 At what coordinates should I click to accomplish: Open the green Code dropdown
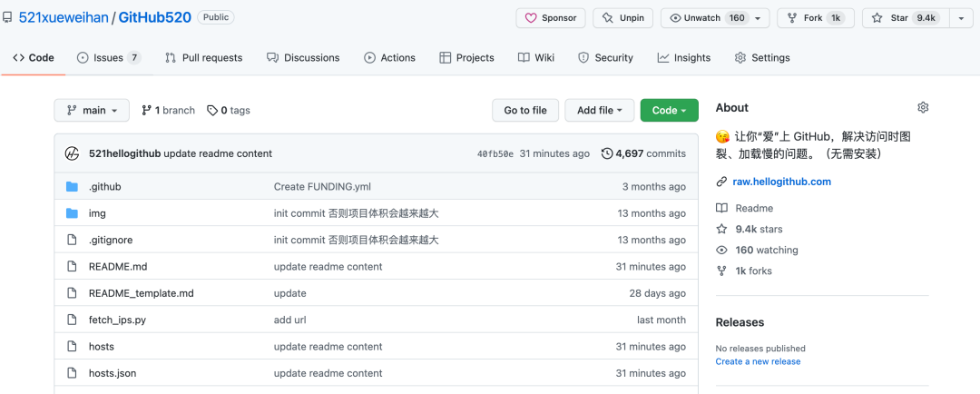669,111
